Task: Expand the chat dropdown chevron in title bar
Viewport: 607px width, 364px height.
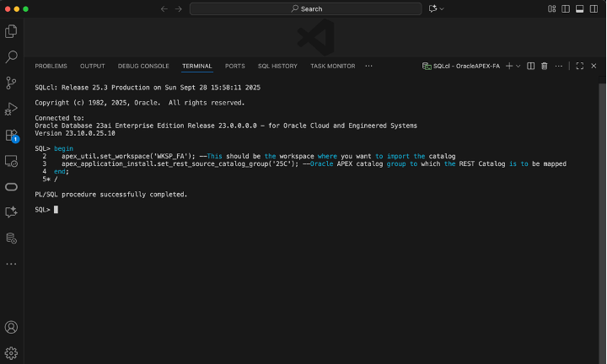Action: tap(442, 9)
